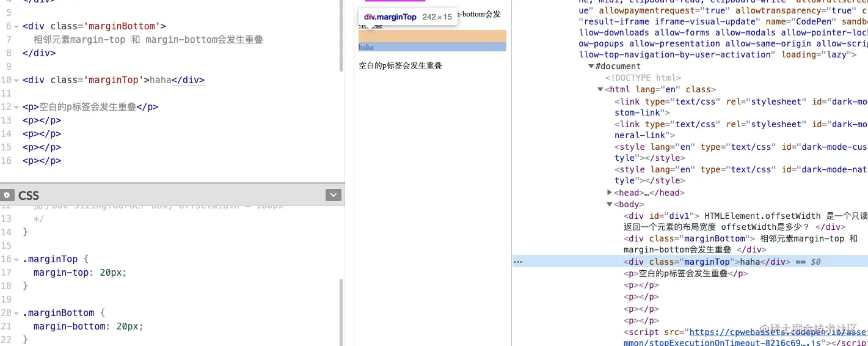
Task: Select the link row ending in "stom-link"
Action: [x=741, y=107]
